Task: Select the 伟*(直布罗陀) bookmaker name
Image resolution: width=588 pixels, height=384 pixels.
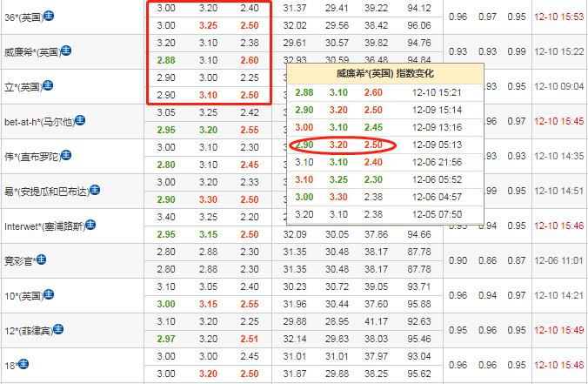Action: coord(32,157)
